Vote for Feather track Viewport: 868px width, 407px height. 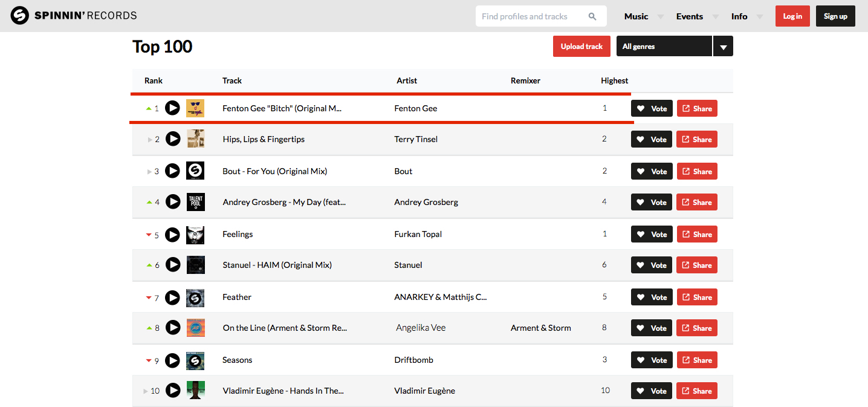pos(652,297)
